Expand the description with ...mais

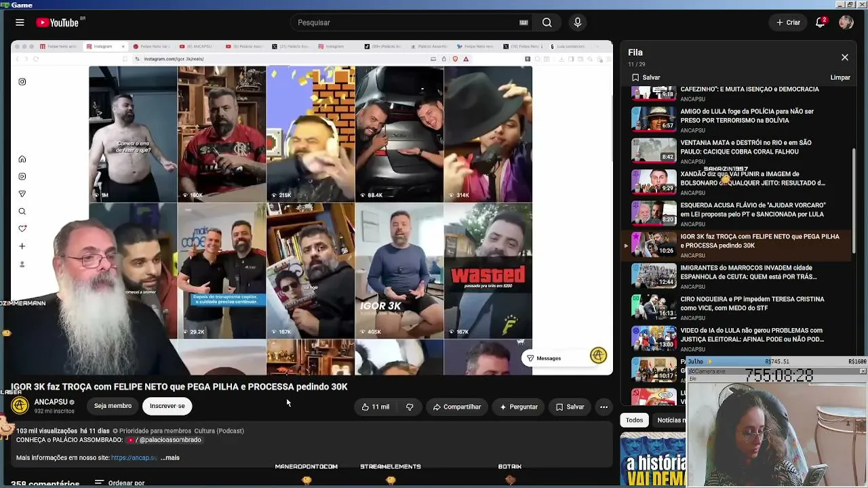[170, 457]
